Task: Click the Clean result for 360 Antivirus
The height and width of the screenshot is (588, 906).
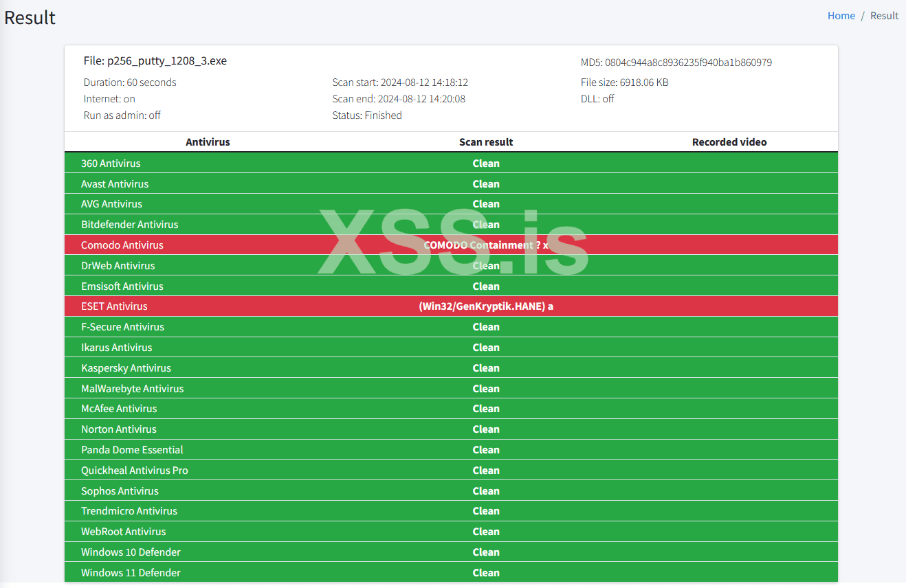Action: tap(486, 163)
